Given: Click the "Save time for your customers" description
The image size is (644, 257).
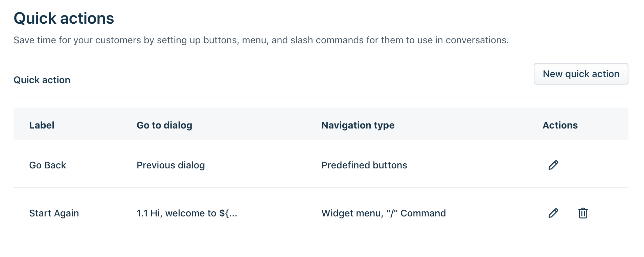Looking at the screenshot, I should coord(261,40).
